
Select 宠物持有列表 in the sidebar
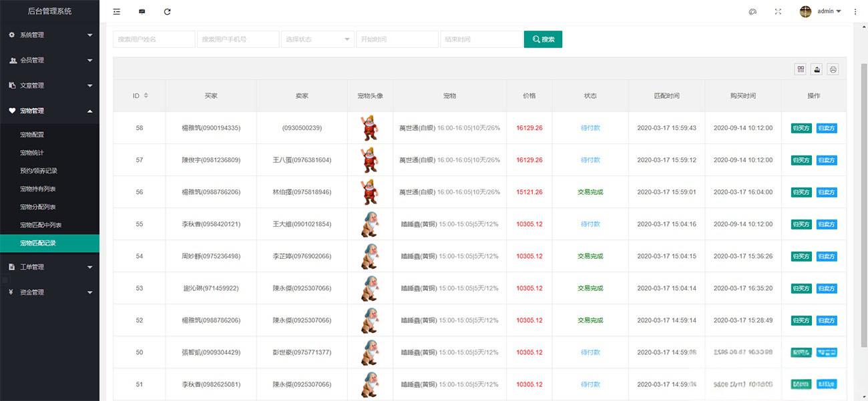[38, 189]
